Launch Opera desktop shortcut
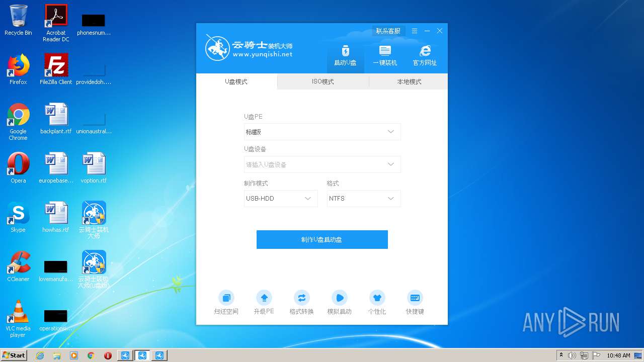 coord(18,168)
